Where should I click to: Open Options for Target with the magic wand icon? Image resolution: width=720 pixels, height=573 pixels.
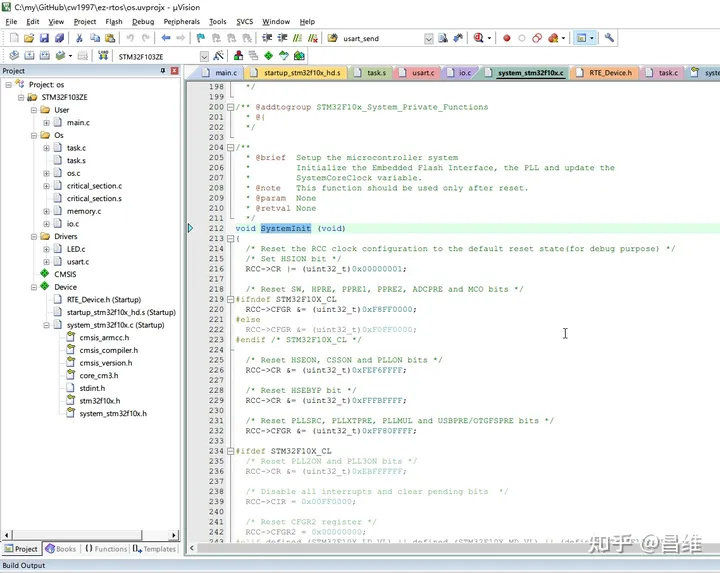point(219,56)
